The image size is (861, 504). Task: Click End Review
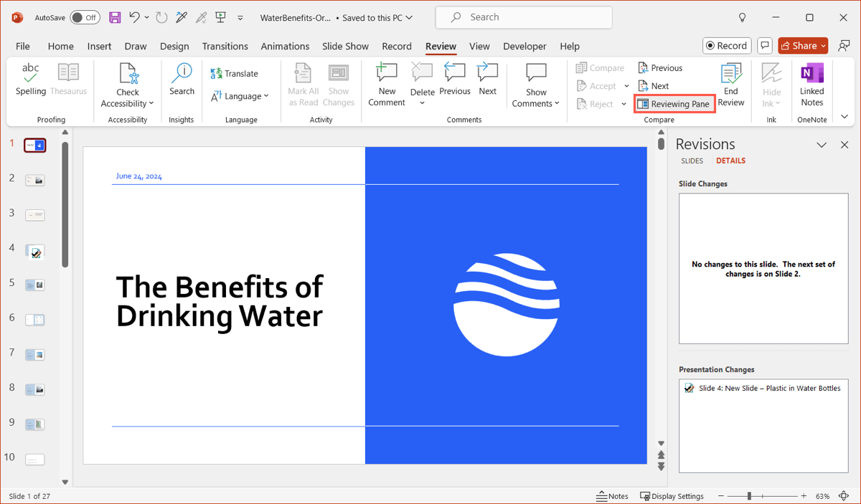731,85
